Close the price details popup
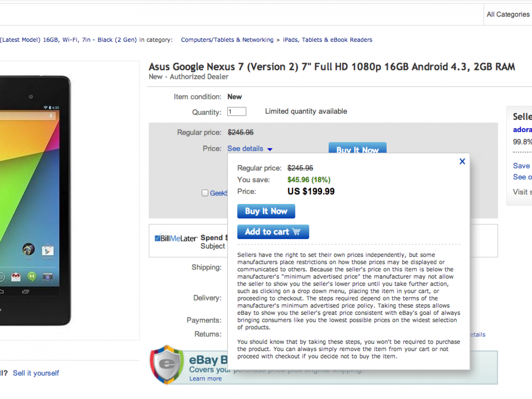The height and width of the screenshot is (399, 532). (462, 162)
